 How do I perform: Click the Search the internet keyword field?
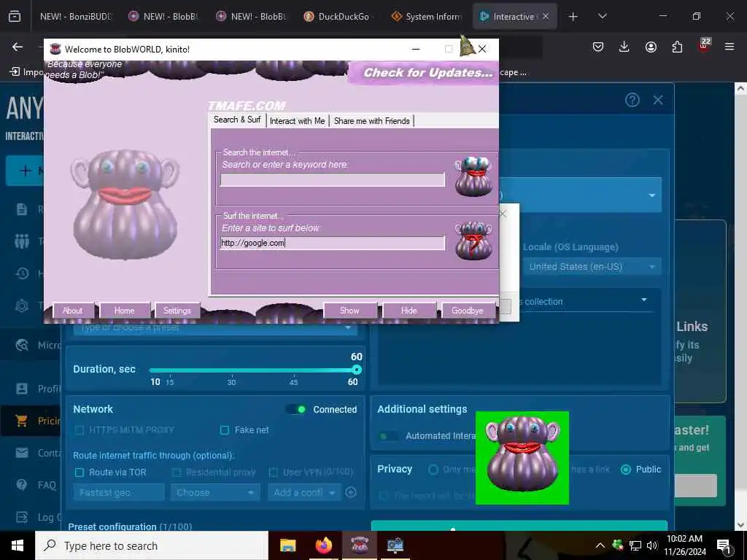coord(333,179)
